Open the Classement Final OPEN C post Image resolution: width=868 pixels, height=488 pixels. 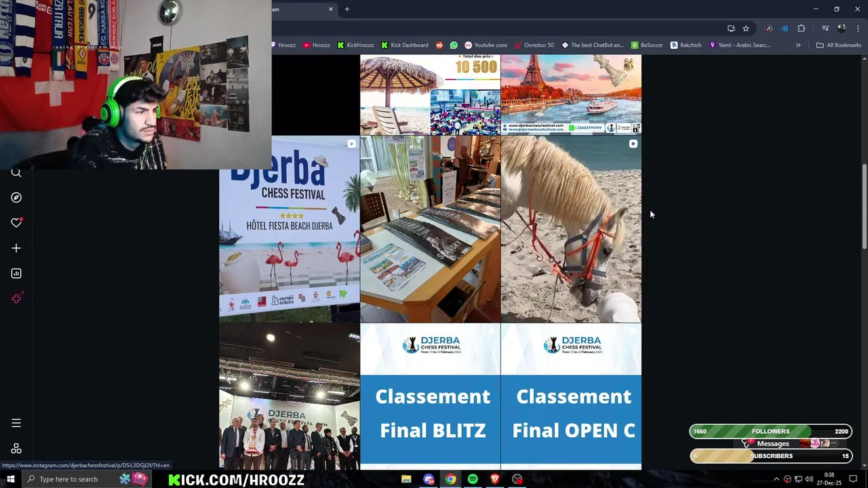571,397
